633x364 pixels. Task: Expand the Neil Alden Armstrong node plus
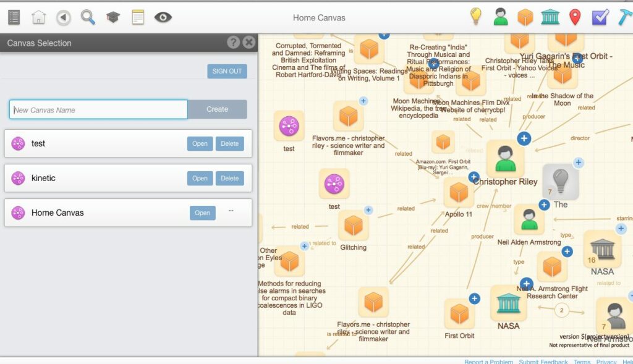click(544, 205)
